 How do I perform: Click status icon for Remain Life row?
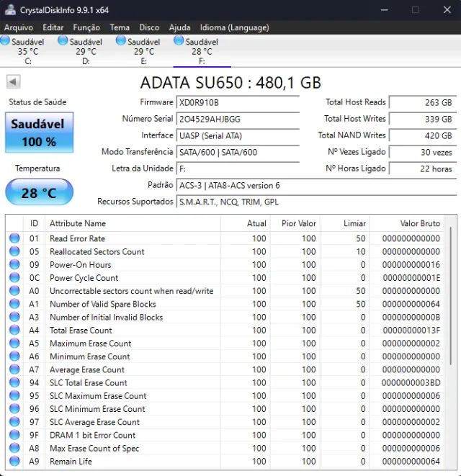[14, 461]
